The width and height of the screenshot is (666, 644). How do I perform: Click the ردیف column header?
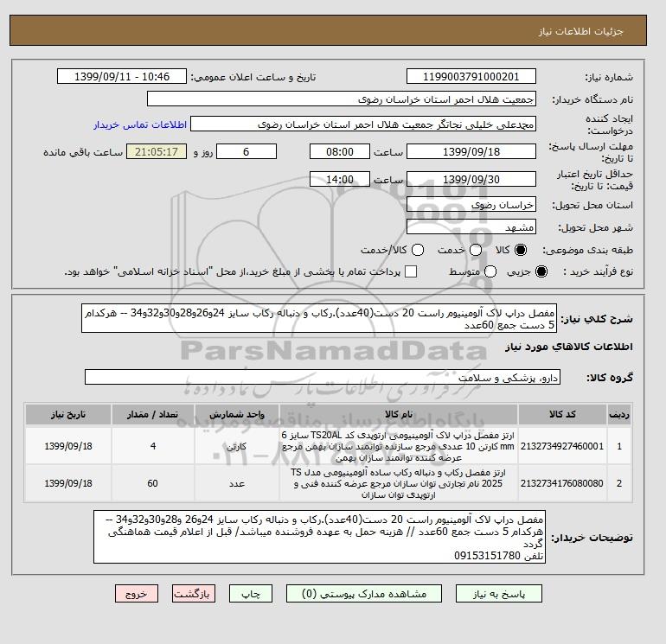point(619,414)
